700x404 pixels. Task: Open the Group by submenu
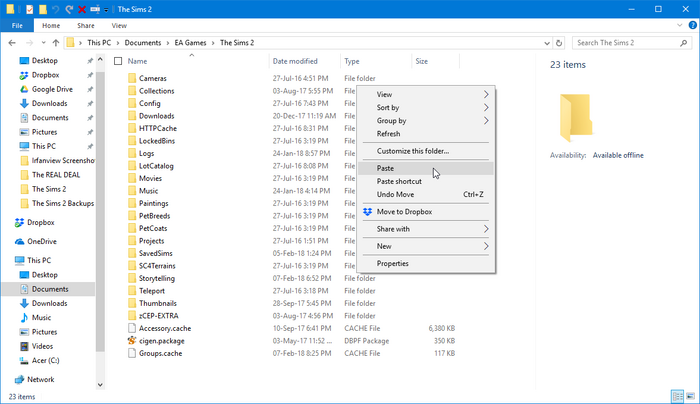tap(426, 121)
